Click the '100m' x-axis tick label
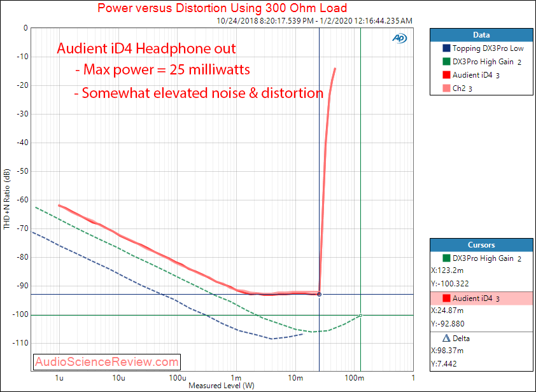 point(355,377)
